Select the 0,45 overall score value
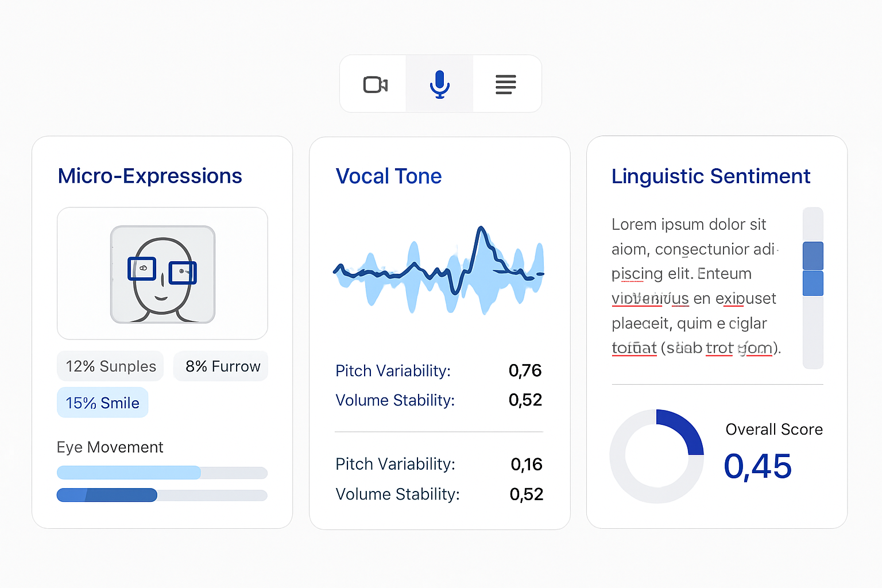This screenshot has width=882, height=588. 758,466
